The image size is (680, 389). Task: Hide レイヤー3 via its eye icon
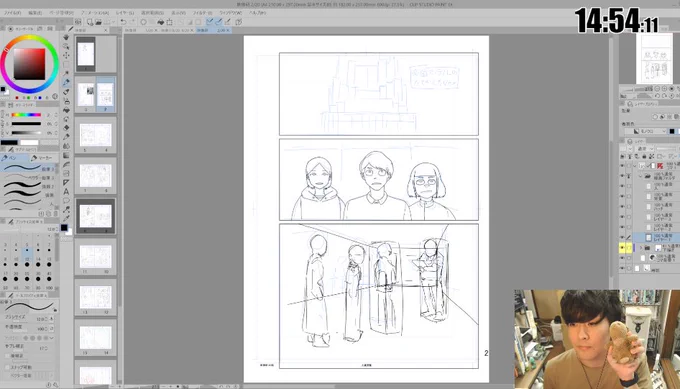[622, 216]
